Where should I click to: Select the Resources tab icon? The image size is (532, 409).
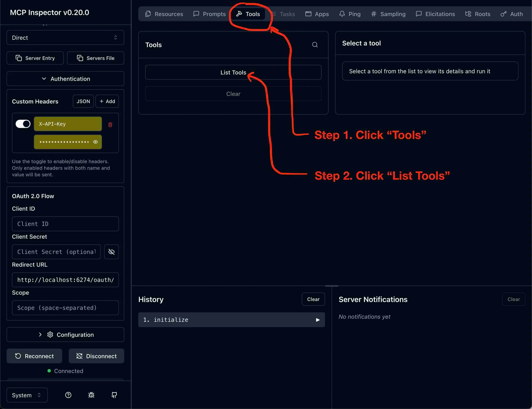(148, 14)
